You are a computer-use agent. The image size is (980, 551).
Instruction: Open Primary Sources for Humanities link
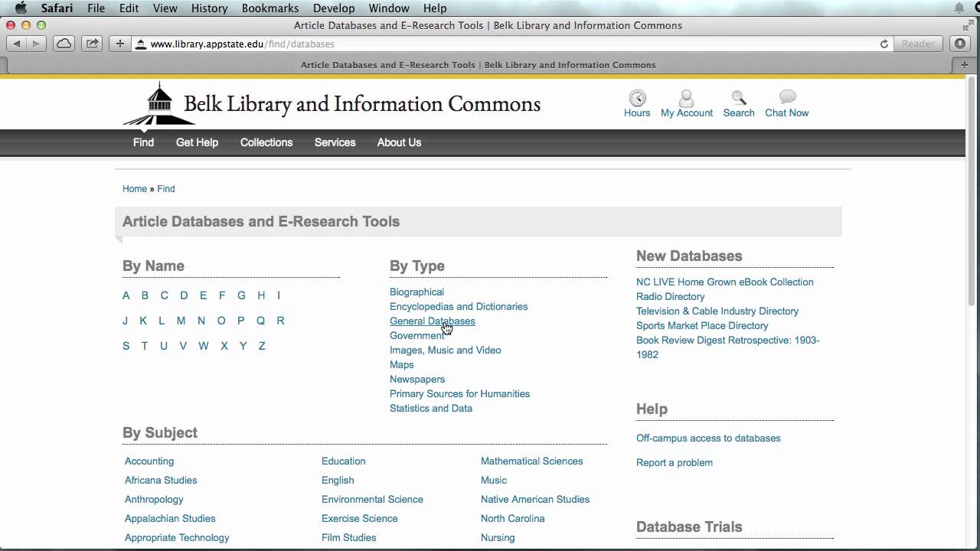coord(459,394)
